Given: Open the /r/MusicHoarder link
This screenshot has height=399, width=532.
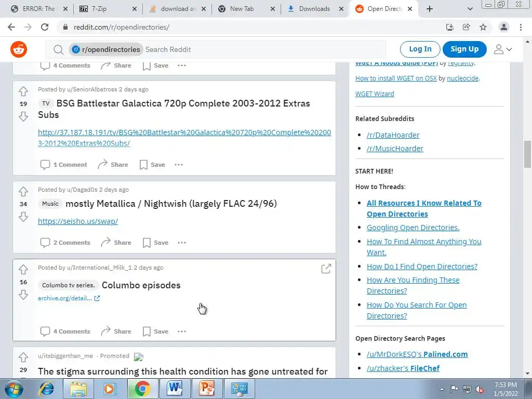Looking at the screenshot, I should click(395, 149).
